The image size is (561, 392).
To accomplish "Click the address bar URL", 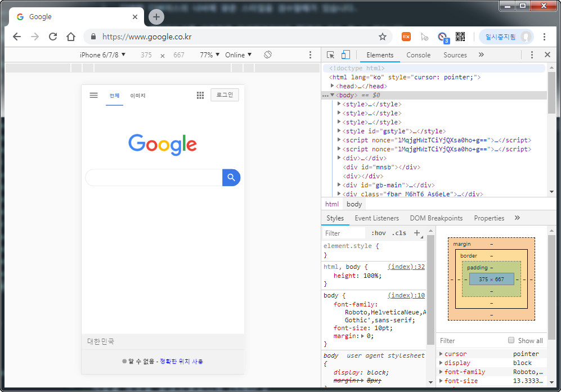I will pos(147,37).
